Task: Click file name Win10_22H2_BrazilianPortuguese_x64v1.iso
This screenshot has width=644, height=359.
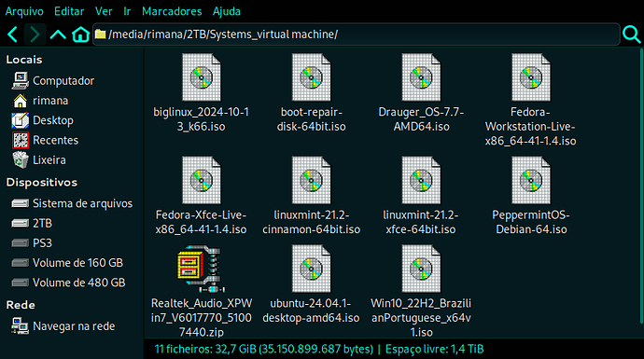Action: (421, 318)
